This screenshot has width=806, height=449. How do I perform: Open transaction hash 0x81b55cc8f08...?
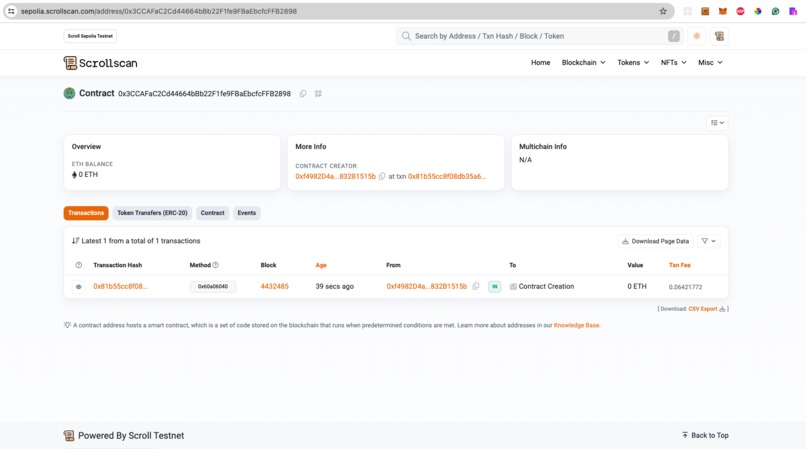120,286
